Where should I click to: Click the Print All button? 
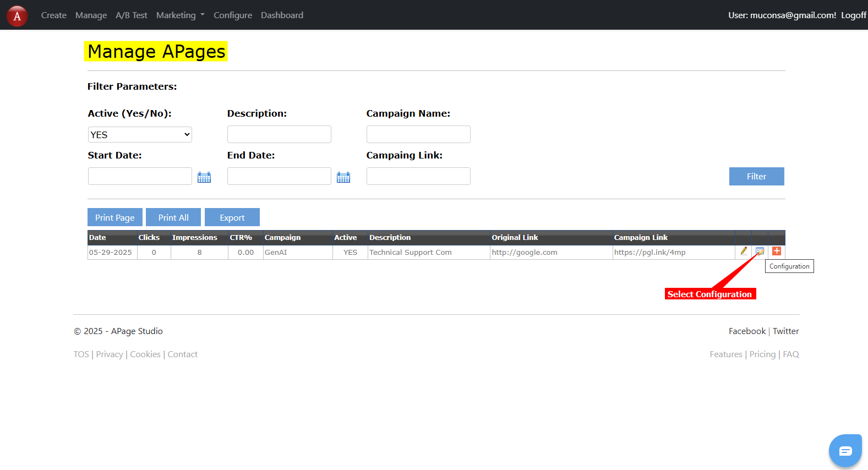(173, 217)
